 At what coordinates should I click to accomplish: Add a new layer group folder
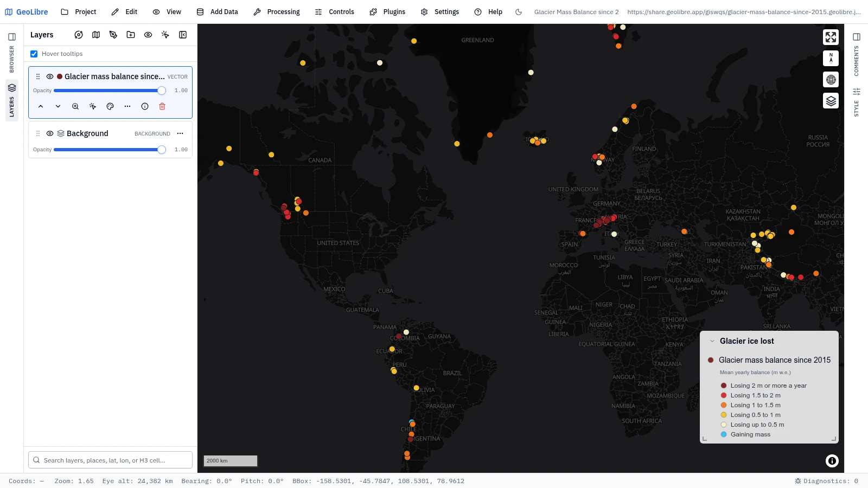click(x=131, y=35)
